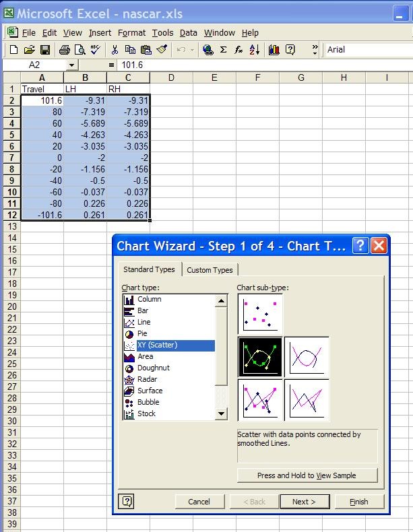Viewport: 413px width, 532px height.
Task: Click the Next button in Chart Wizard
Action: 303,501
